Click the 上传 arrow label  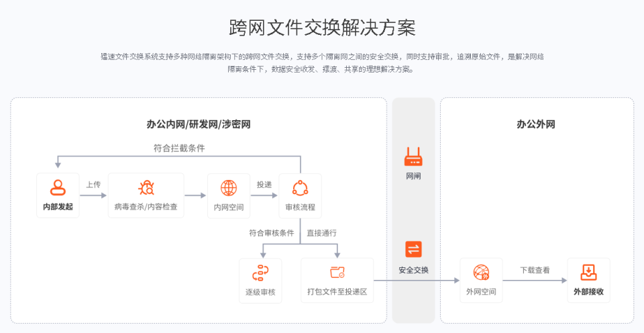[93, 185]
